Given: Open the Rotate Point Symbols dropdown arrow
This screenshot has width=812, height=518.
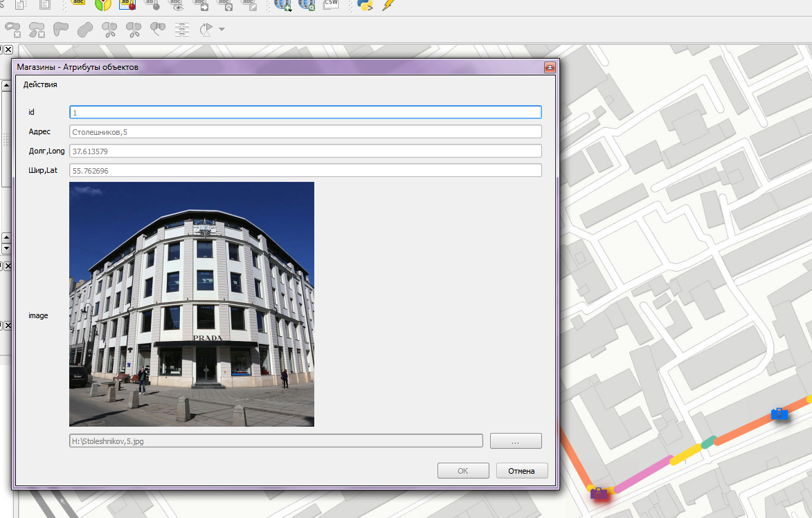Looking at the screenshot, I should coord(222,30).
